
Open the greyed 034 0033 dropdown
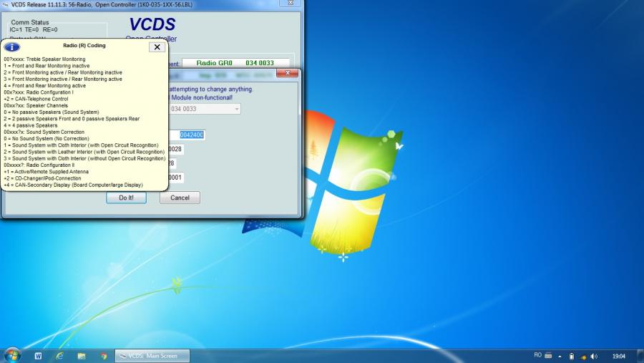(235, 109)
